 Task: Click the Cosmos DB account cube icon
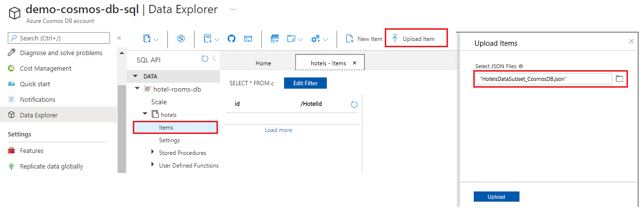(x=14, y=13)
